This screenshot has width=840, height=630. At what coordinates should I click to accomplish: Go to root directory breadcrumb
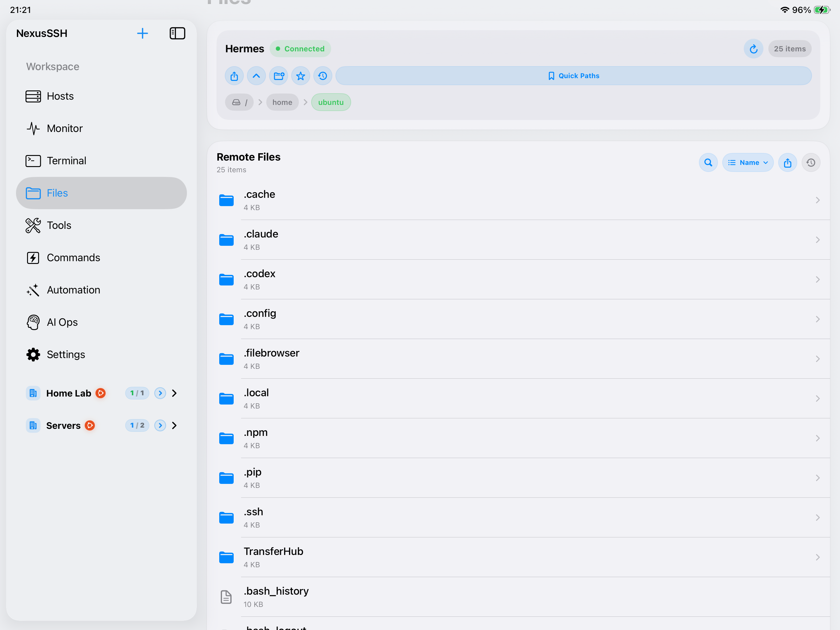point(239,102)
